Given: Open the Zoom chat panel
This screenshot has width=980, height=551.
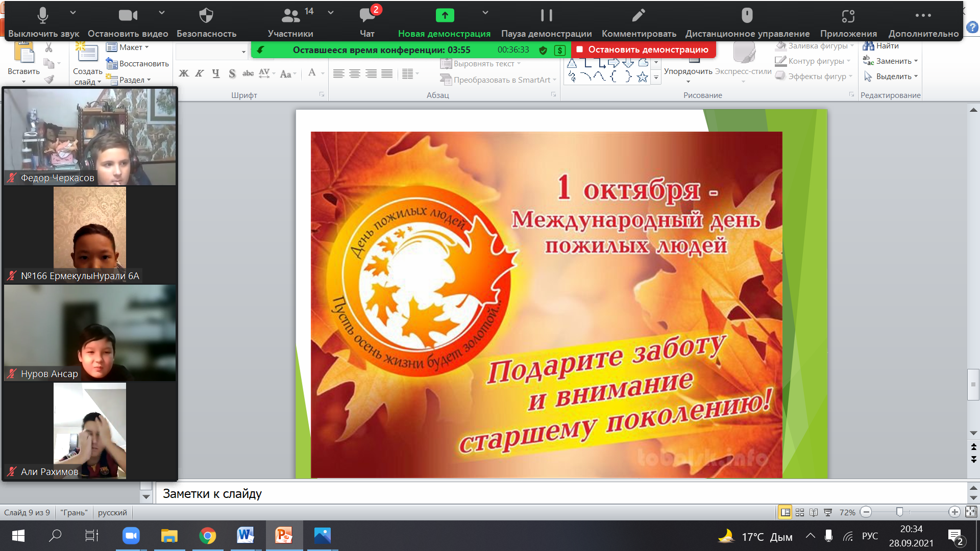Looking at the screenshot, I should (367, 16).
